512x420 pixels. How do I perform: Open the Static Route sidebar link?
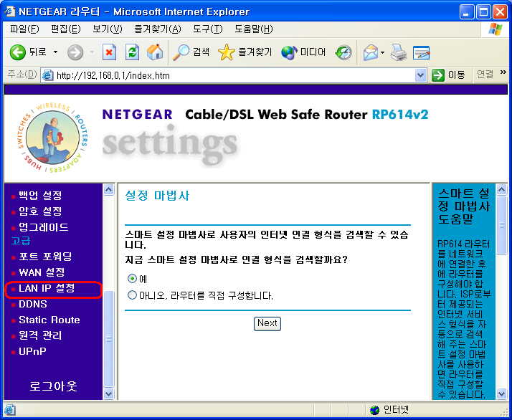coord(49,320)
